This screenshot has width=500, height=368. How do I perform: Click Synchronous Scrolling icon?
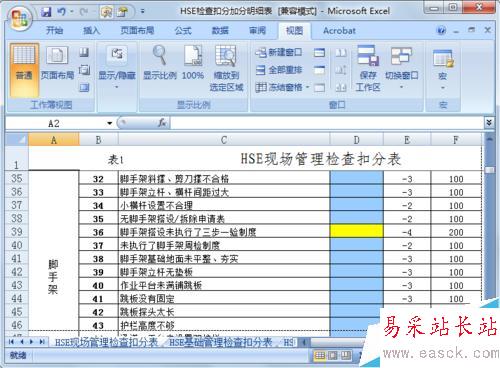(341, 70)
